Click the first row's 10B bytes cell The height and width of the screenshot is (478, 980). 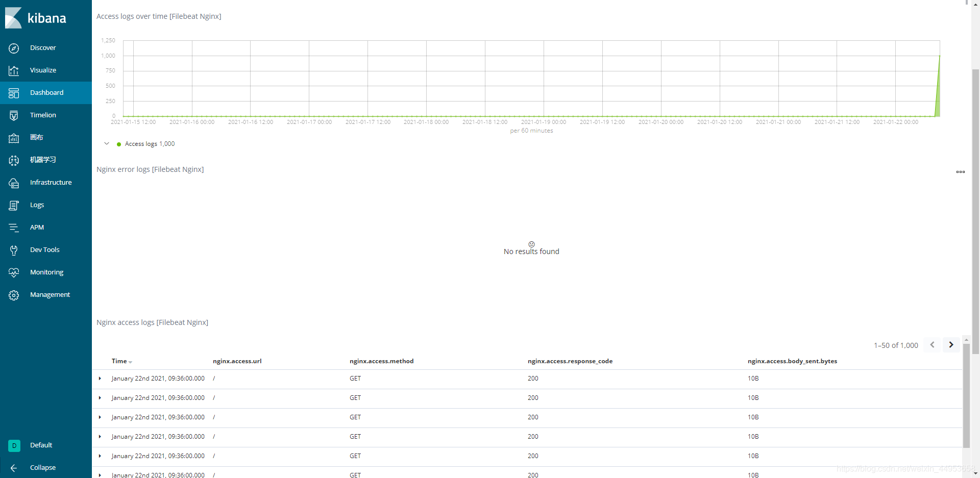point(753,379)
